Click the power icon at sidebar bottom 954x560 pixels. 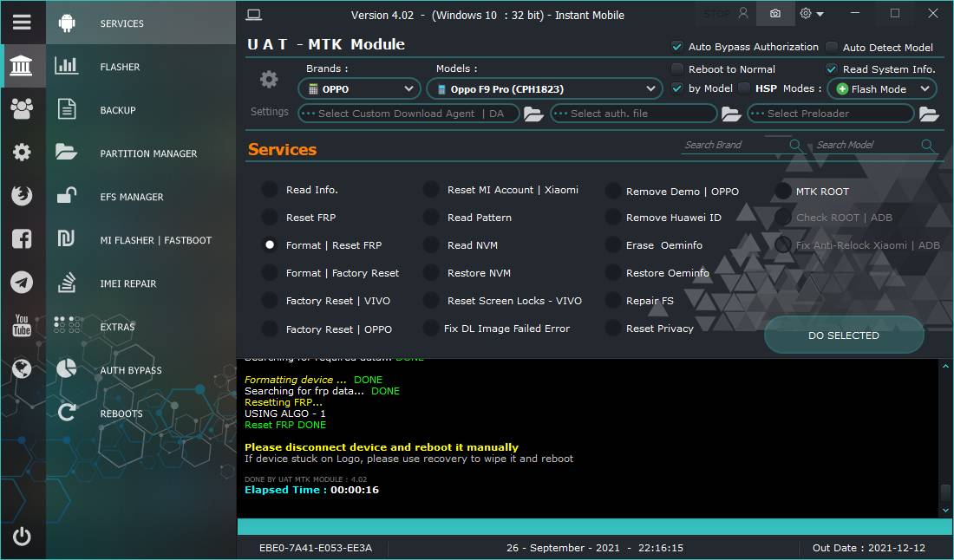tap(22, 537)
